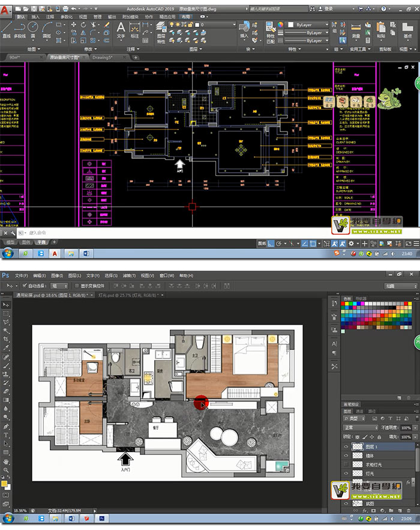Expand the 修改 panel in AutoCAD
The height and width of the screenshot is (530, 420).
pos(91,49)
